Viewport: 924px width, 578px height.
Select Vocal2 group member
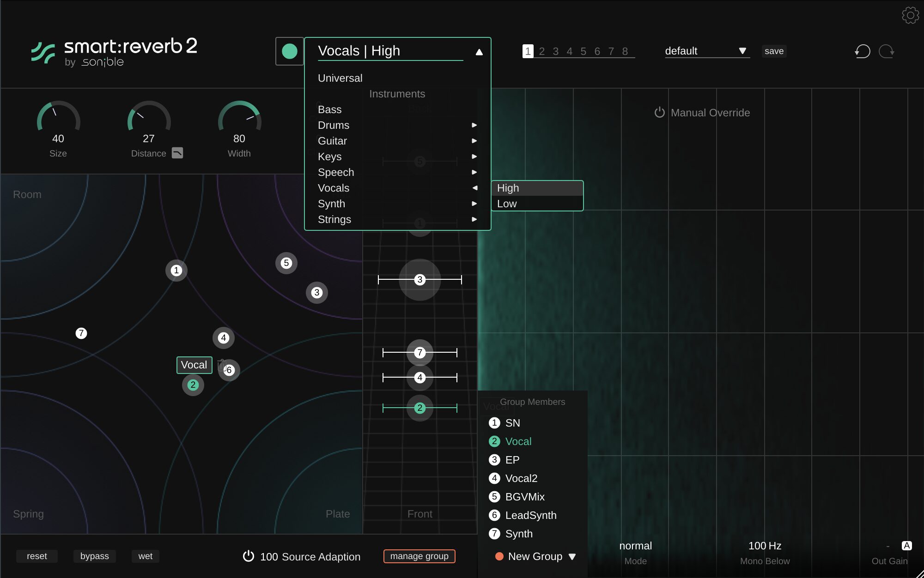[x=513, y=478]
